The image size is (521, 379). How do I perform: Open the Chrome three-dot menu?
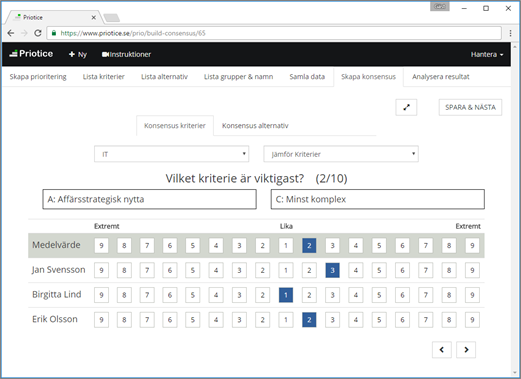pyautogui.click(x=510, y=33)
